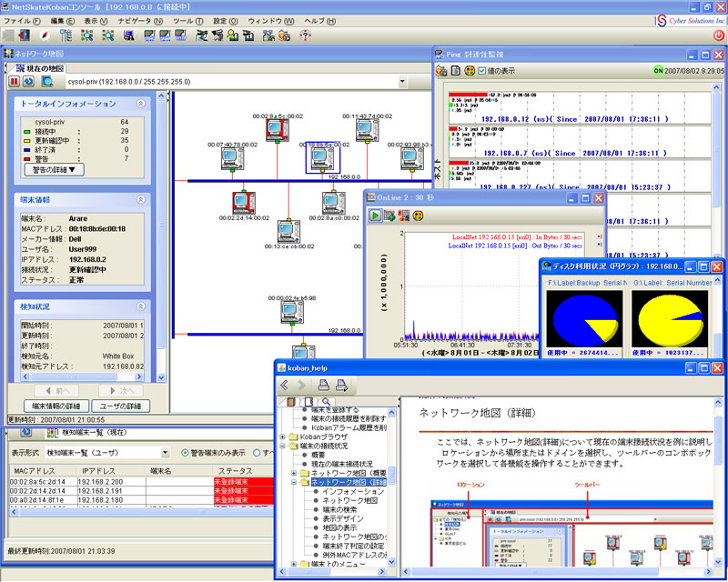Collapse the トータルインフォメーション section

(141, 104)
